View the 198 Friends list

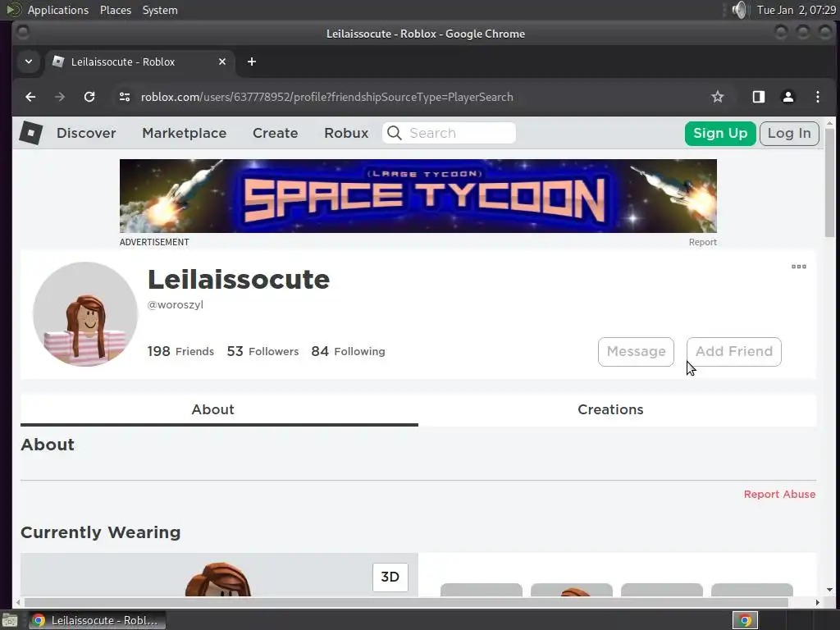[180, 351]
